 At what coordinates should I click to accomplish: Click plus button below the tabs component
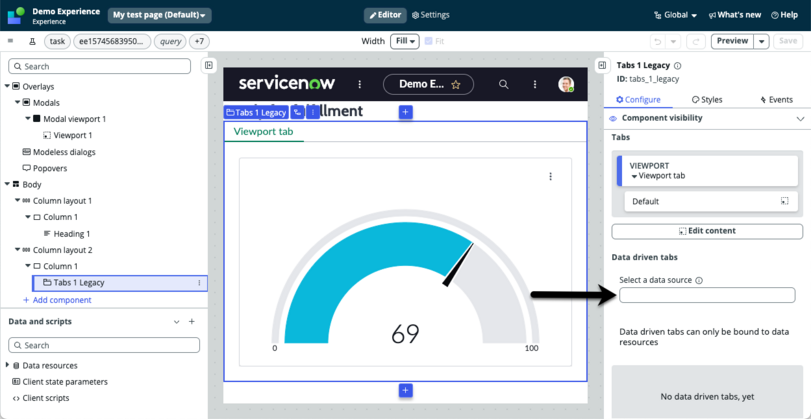point(406,391)
